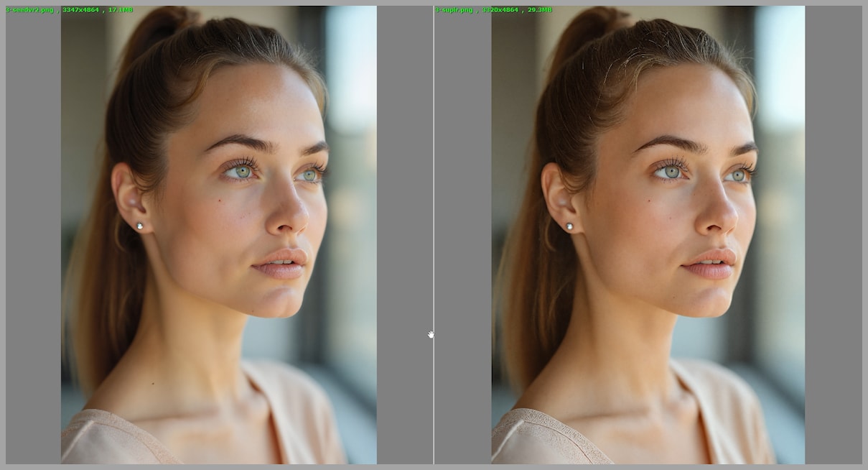Click the 3347x4864 resolution text
This screenshot has width=868, height=470.
tap(79, 9)
